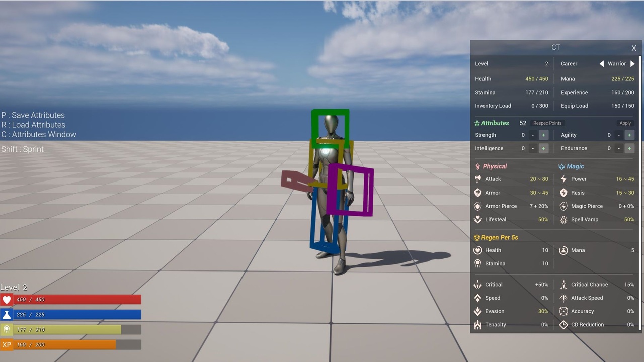644x362 pixels.
Task: Decrease Agility with minus button
Action: click(618, 135)
